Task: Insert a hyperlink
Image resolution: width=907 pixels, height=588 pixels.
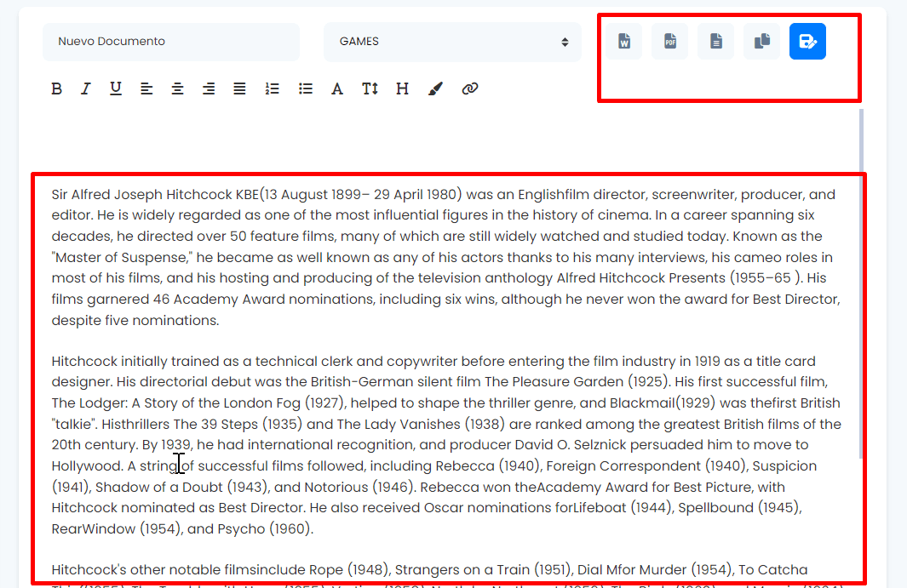Action: 469,88
